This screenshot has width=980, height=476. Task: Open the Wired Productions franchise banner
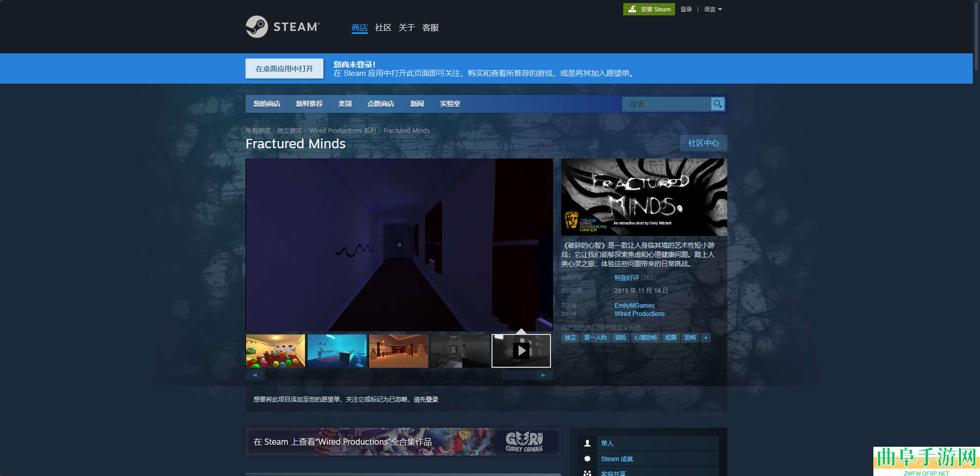click(x=403, y=442)
